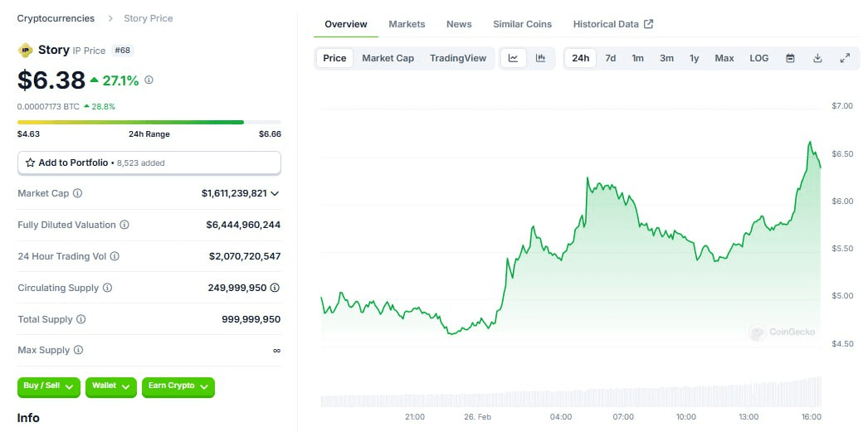
Task: Click the info icon next to 249,999,950
Action: click(275, 288)
